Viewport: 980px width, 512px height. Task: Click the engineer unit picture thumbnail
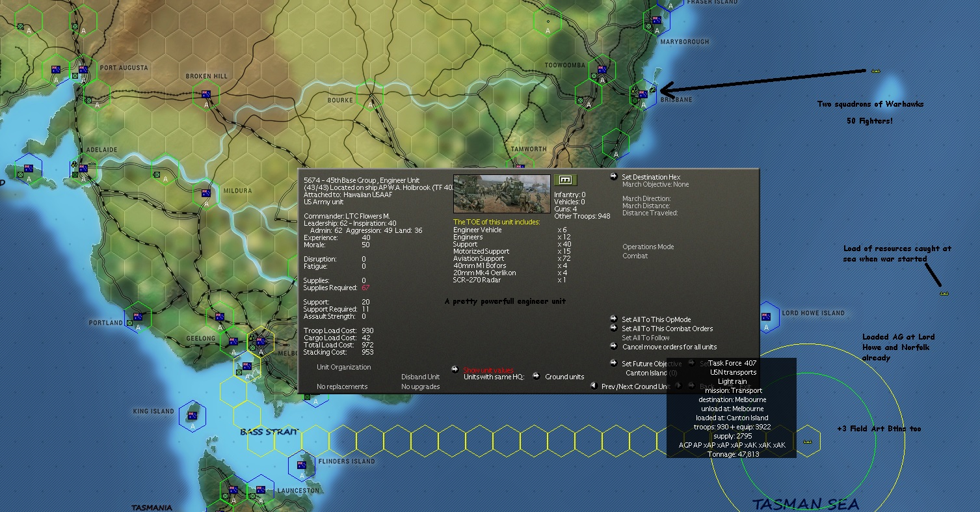pyautogui.click(x=501, y=194)
